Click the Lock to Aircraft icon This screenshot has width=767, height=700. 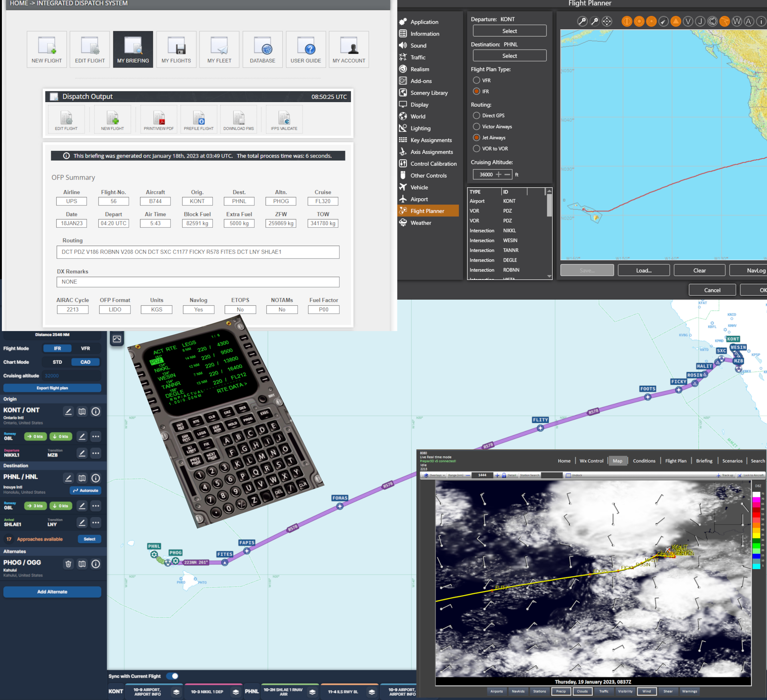click(x=739, y=475)
